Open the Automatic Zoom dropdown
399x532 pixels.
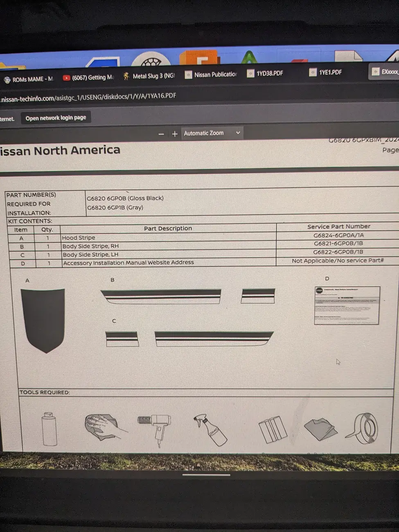click(x=212, y=133)
